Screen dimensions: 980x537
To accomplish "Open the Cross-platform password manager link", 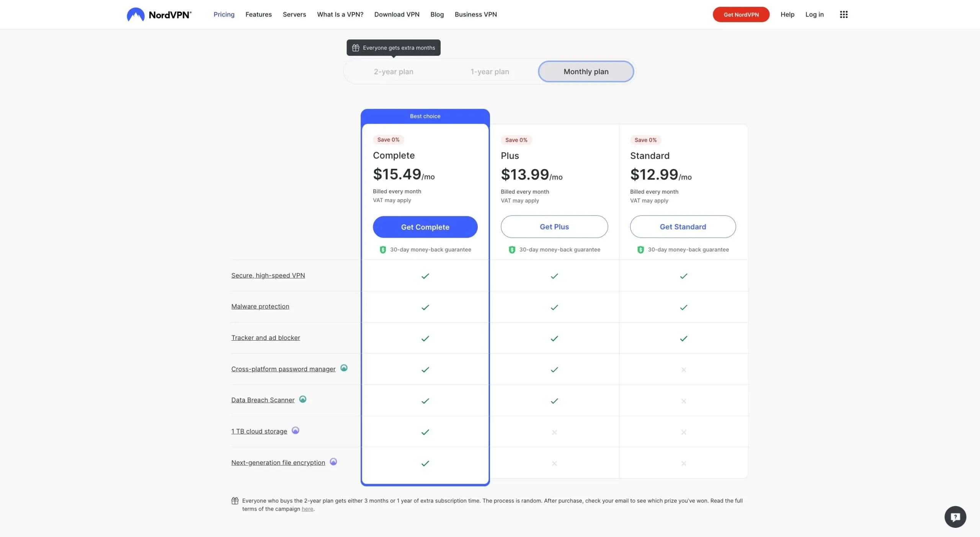I will (x=283, y=369).
